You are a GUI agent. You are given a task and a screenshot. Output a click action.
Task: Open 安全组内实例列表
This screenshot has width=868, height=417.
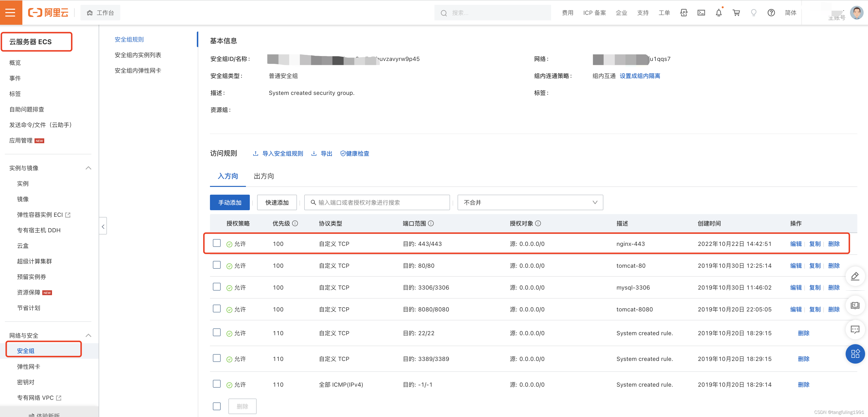coord(138,55)
